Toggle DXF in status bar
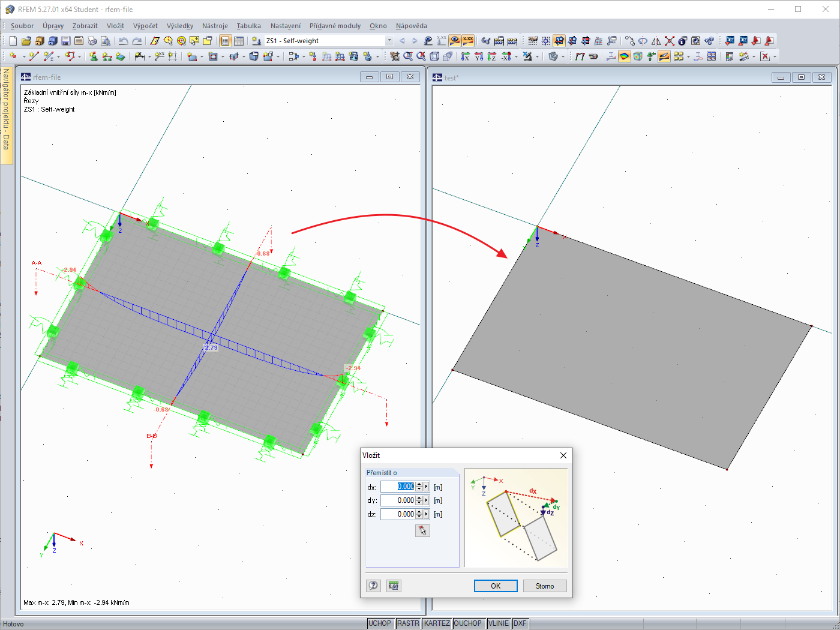 520,623
